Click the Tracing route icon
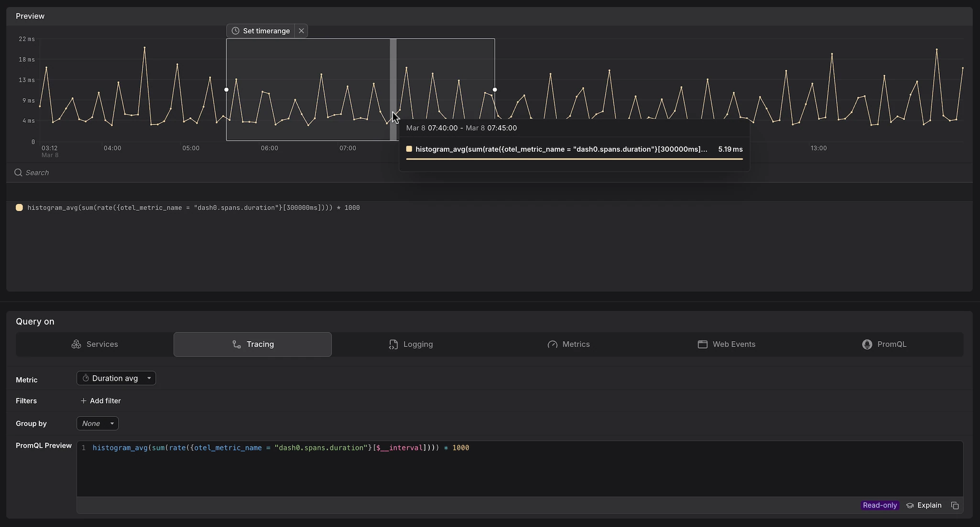Screen dimensions: 980x527 click(237, 344)
